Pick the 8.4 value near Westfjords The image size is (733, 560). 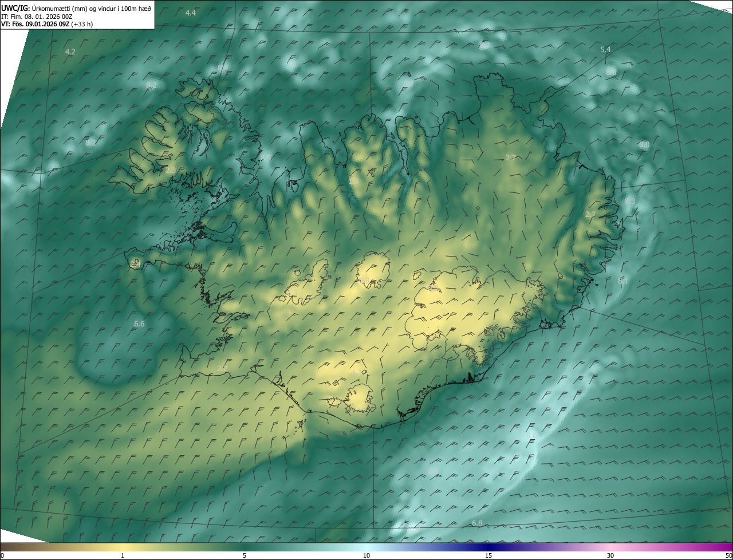(x=222, y=68)
